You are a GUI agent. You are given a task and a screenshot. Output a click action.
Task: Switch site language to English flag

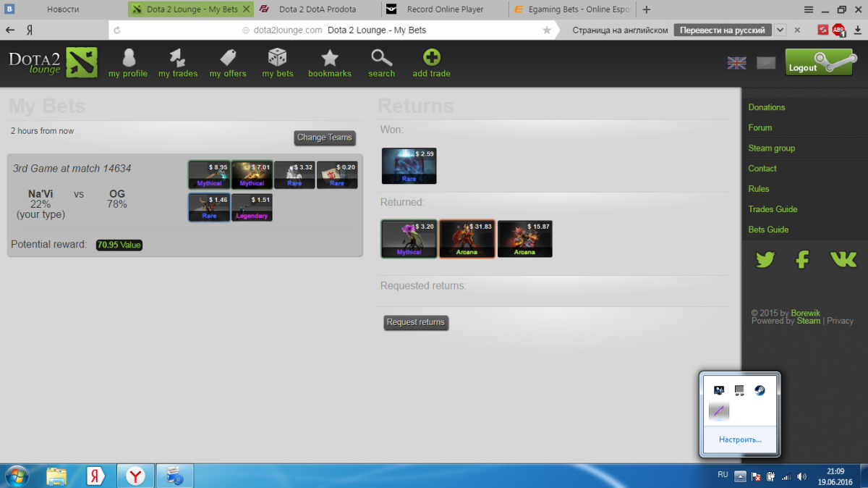[736, 63]
